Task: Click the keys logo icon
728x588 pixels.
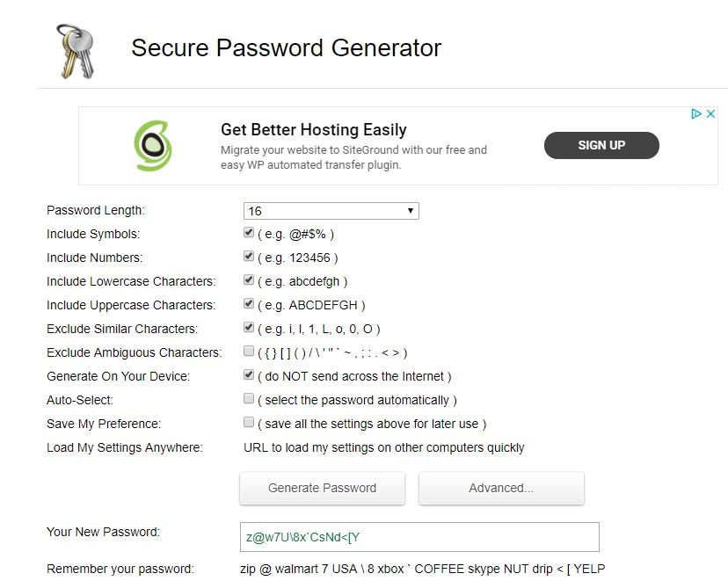Action: 75,50
